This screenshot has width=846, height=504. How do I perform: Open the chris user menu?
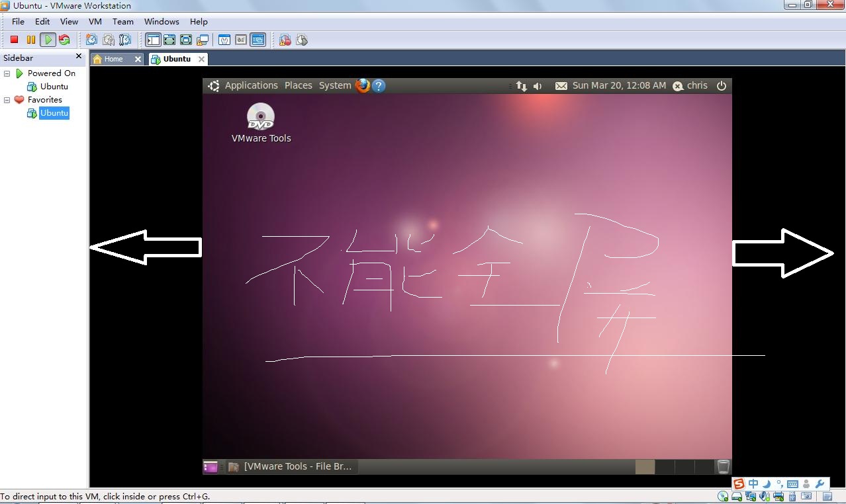click(x=690, y=85)
